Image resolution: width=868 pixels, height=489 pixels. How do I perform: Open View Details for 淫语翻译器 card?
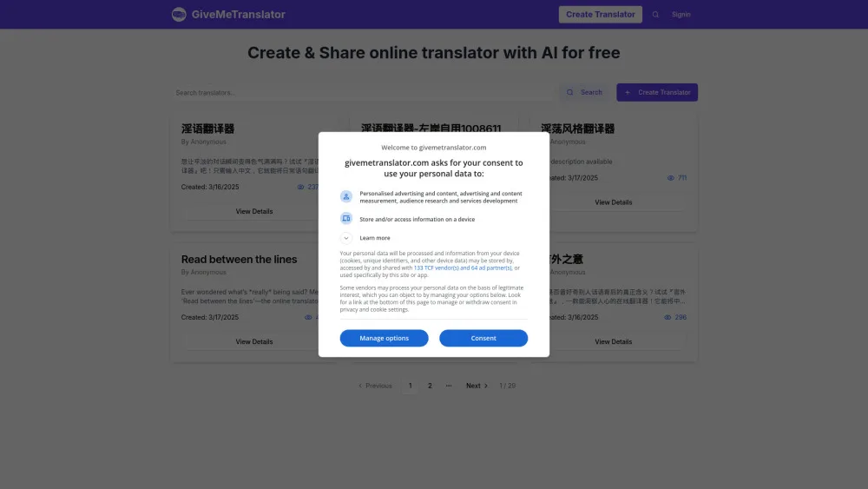(253, 212)
